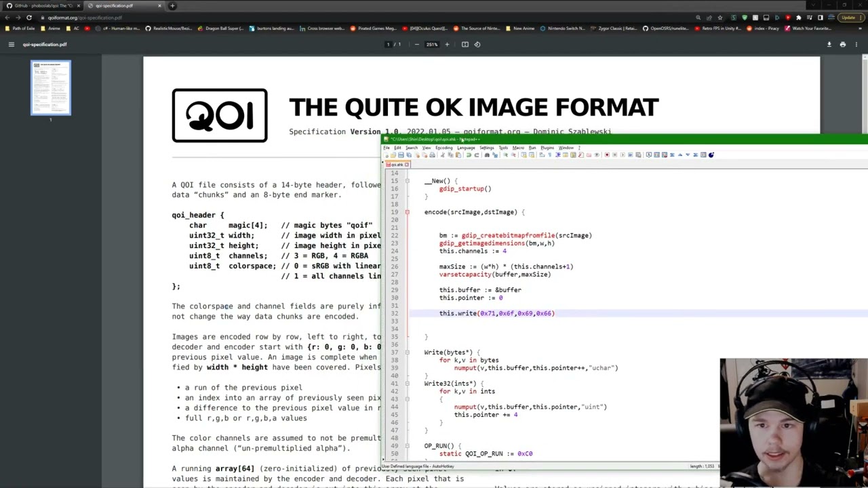The width and height of the screenshot is (868, 488).
Task: Click the Paste icon in Notepad++ toolbar
Action: [x=458, y=155]
